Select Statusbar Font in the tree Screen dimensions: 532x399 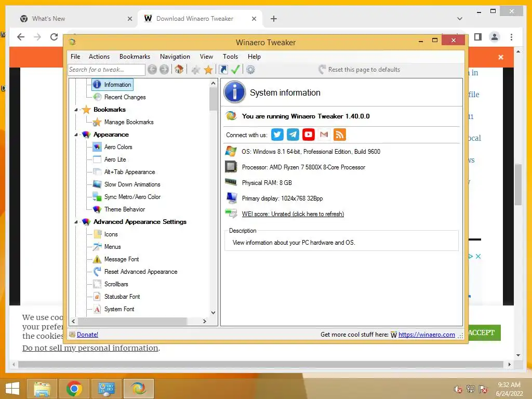point(122,297)
